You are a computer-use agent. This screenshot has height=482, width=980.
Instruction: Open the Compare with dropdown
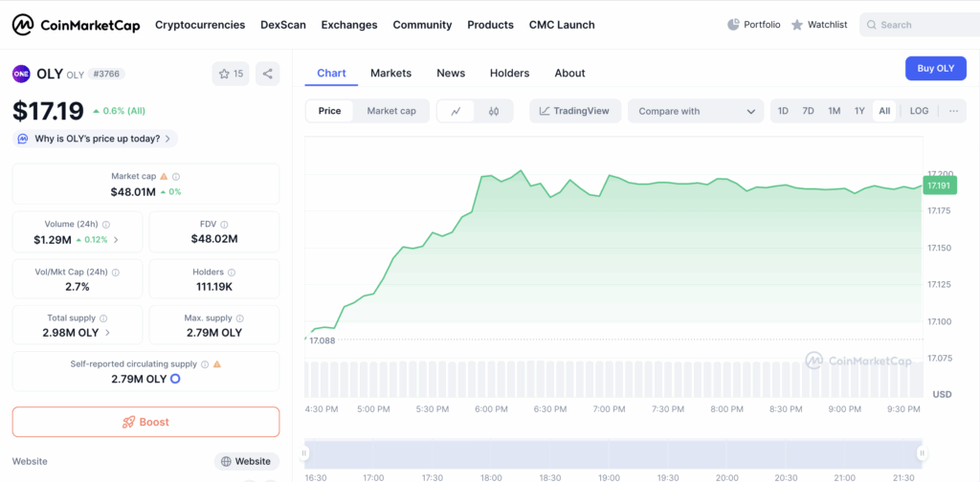[696, 111]
